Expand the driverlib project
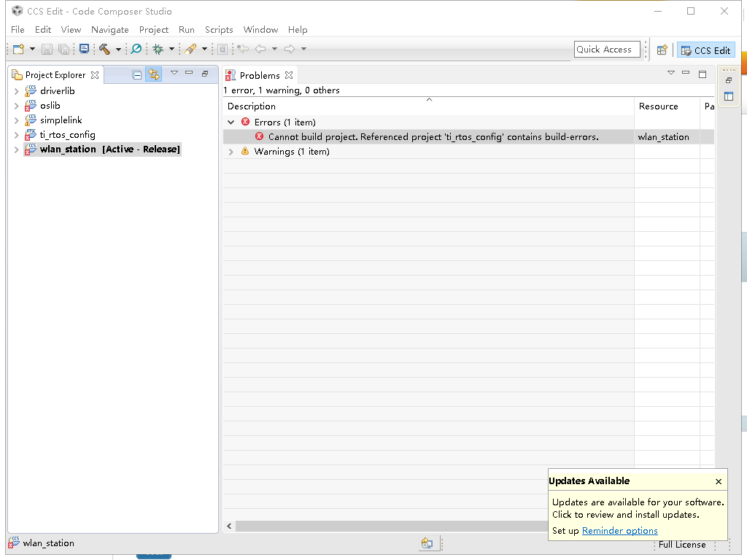This screenshot has height=560, width=747. pos(16,91)
